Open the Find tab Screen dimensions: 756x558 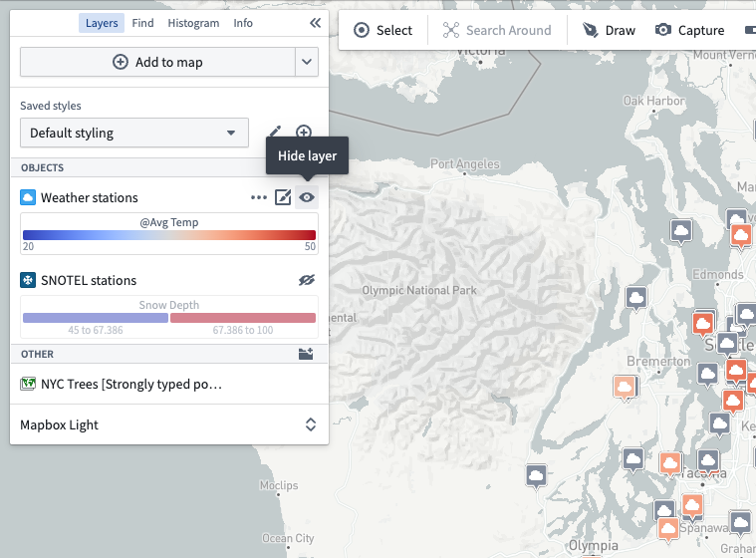coord(142,23)
